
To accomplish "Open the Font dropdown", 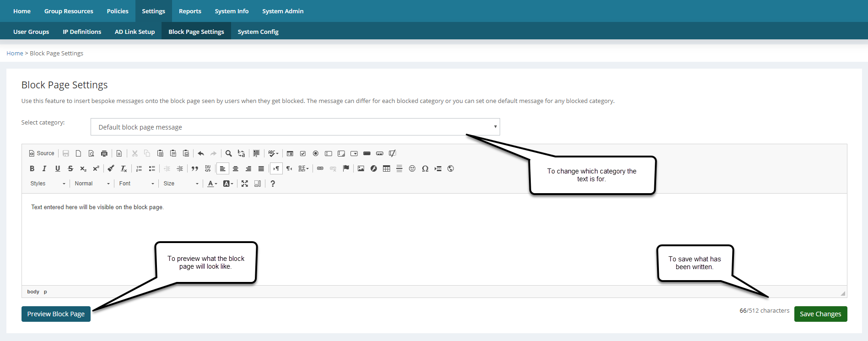I will coord(136,184).
